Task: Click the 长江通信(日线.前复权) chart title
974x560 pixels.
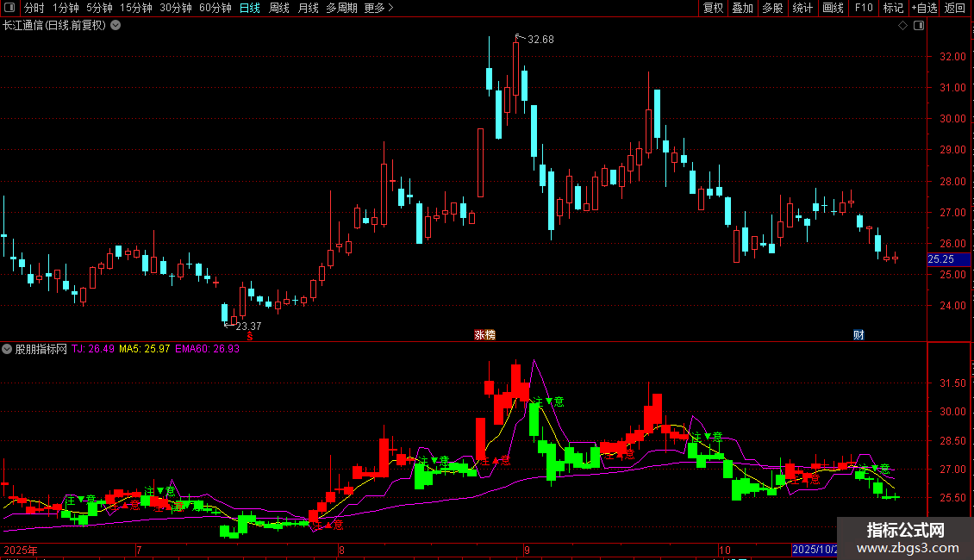Action: coord(54,26)
